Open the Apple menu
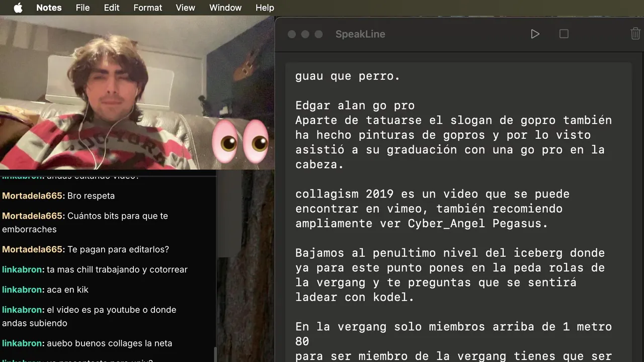The image size is (644, 362). (x=18, y=8)
